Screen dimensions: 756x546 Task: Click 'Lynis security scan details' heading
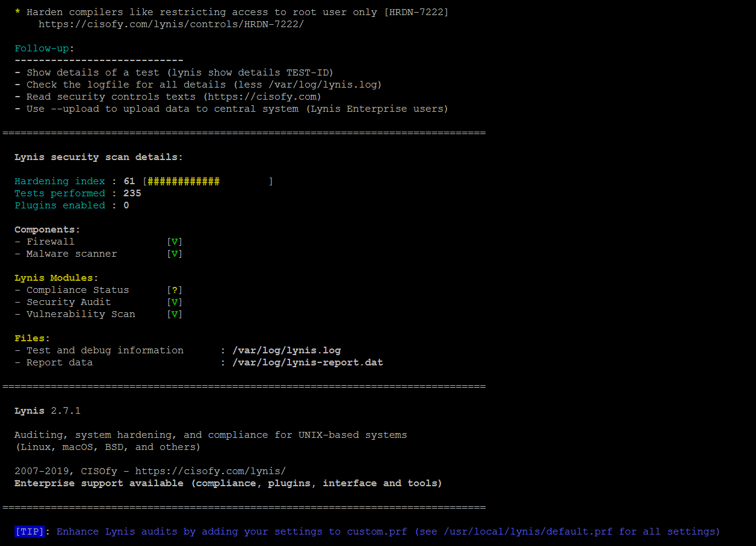99,157
